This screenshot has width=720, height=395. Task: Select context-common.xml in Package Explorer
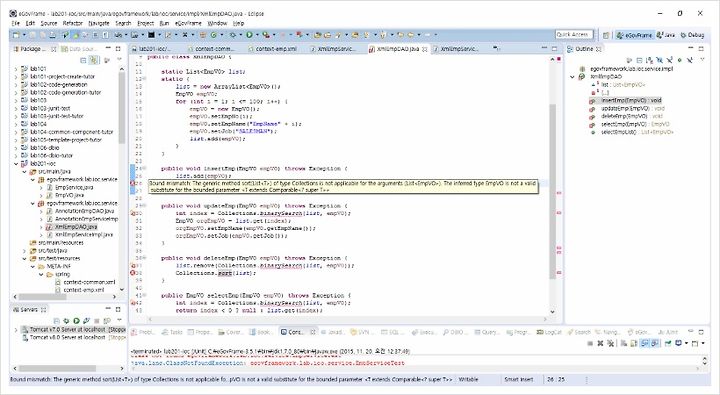89,282
